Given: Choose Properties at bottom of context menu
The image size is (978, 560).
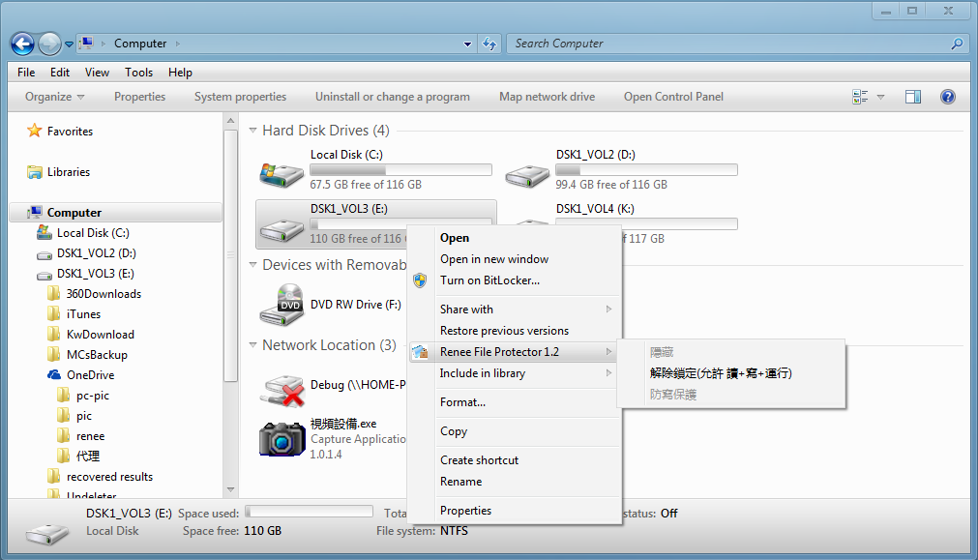Looking at the screenshot, I should click(x=465, y=511).
